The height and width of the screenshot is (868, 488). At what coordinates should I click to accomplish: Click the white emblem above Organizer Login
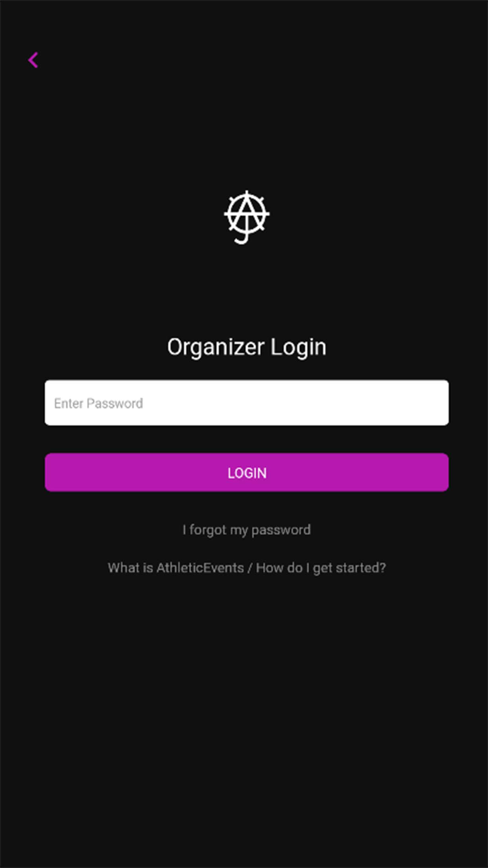(246, 217)
